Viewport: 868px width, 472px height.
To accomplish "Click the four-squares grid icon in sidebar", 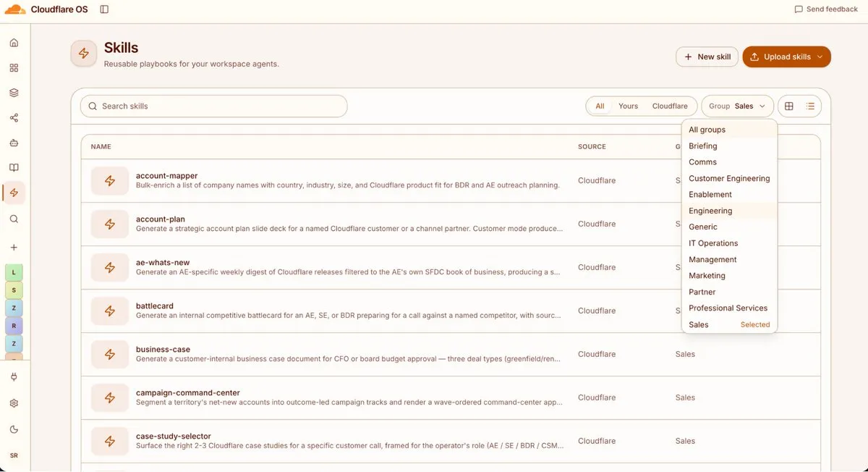I will [x=14, y=68].
